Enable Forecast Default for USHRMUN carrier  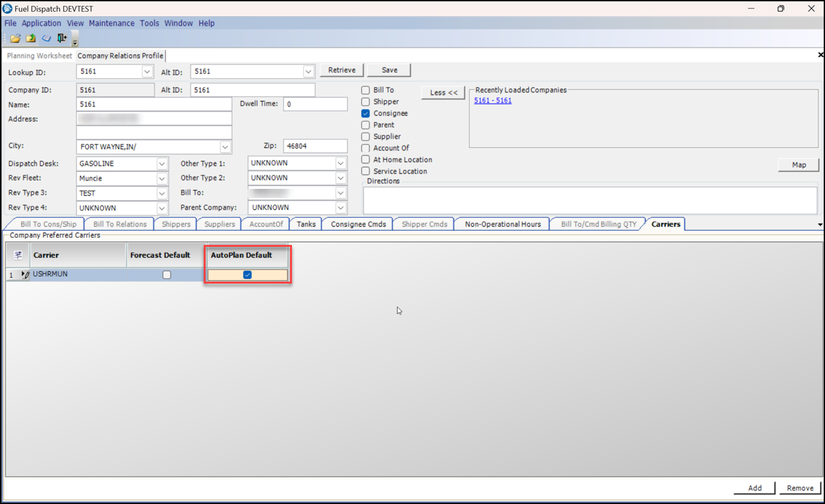tap(167, 275)
